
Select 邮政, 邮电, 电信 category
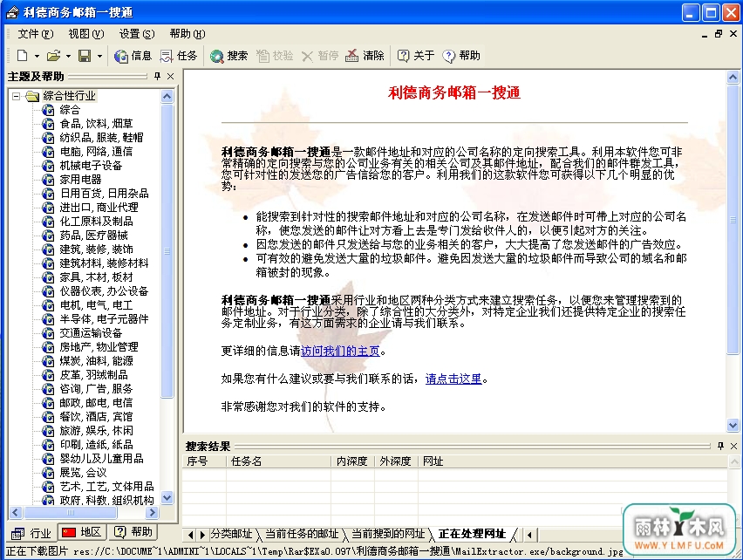pyautogui.click(x=96, y=403)
